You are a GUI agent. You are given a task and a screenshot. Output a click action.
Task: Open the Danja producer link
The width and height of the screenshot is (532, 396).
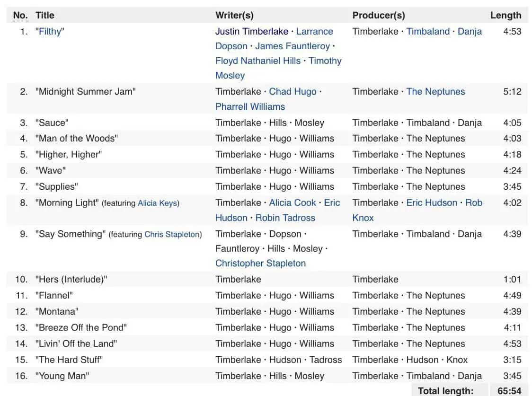pyautogui.click(x=470, y=32)
